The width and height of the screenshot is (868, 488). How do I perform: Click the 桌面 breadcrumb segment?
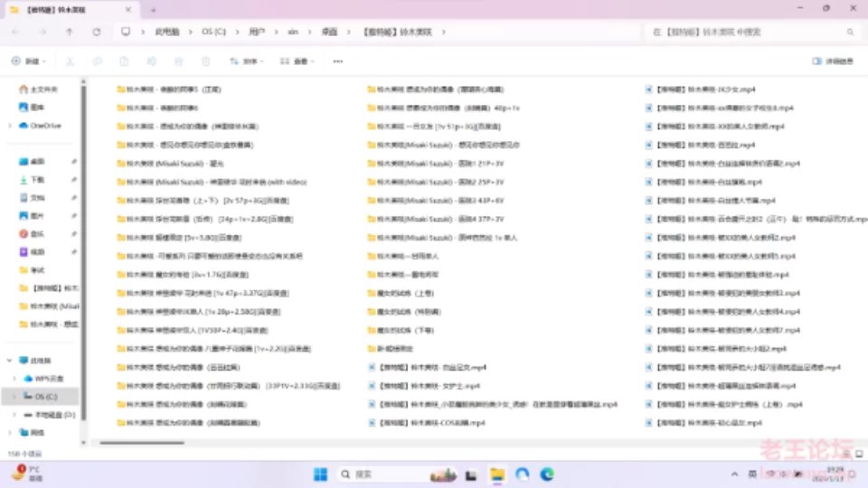tap(329, 33)
